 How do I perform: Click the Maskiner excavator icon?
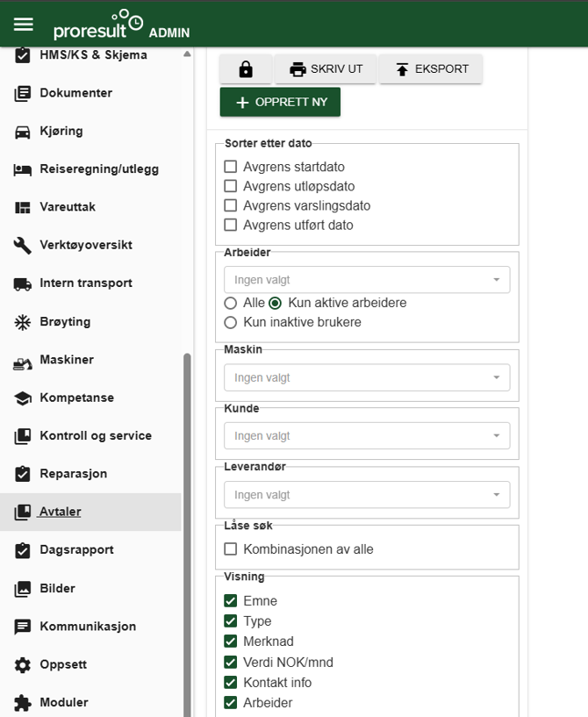click(23, 363)
